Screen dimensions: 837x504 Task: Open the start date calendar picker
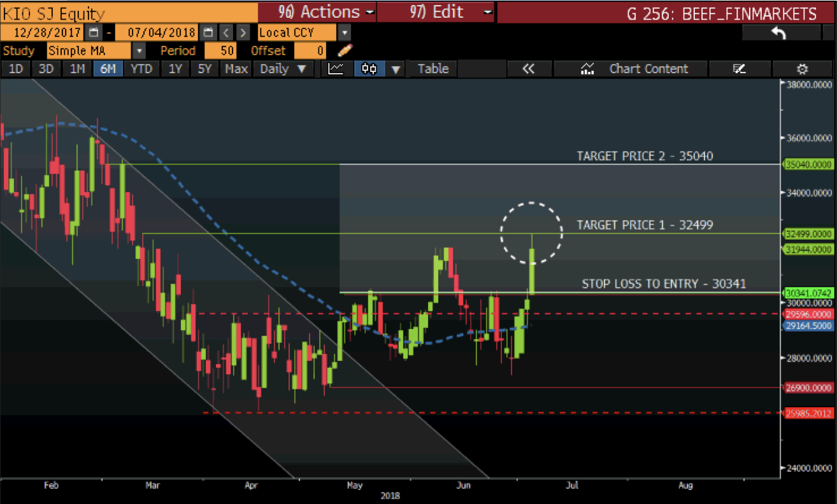click(94, 32)
